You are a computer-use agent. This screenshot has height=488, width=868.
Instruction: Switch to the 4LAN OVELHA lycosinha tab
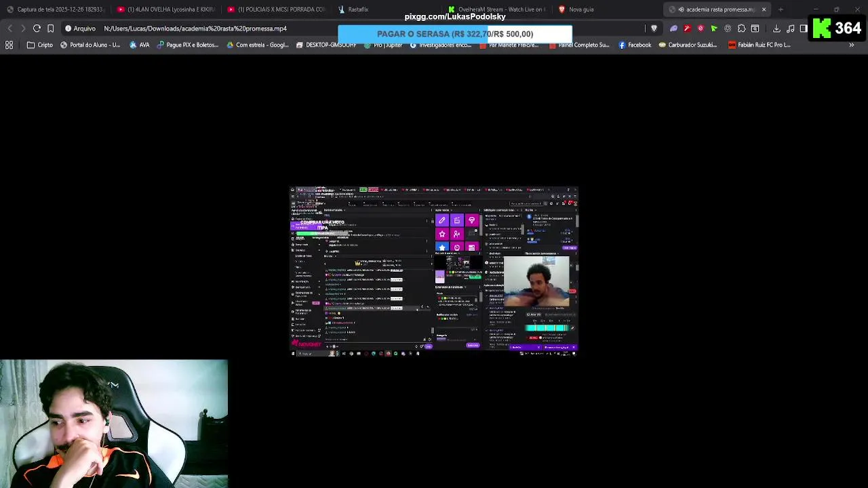pos(166,9)
